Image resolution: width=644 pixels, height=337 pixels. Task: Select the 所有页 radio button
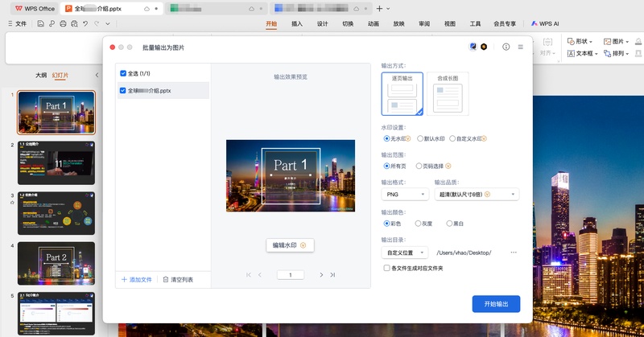[x=386, y=166]
